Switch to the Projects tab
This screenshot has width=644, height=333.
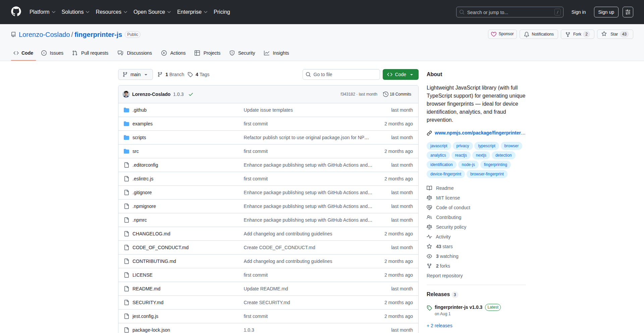point(208,53)
